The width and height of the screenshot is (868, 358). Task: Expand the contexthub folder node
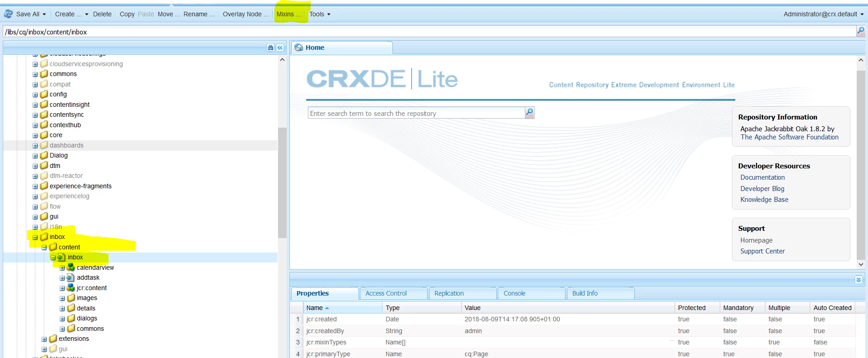(x=35, y=125)
